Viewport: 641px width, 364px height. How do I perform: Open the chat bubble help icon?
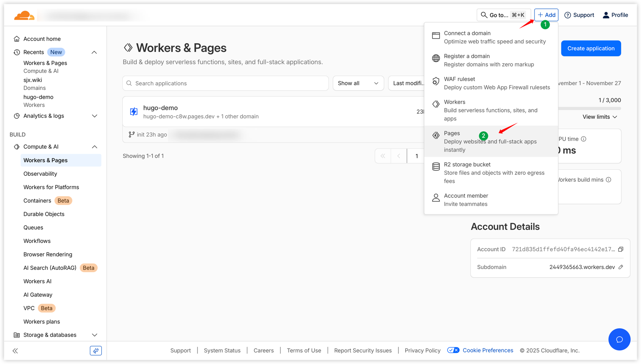point(619,339)
